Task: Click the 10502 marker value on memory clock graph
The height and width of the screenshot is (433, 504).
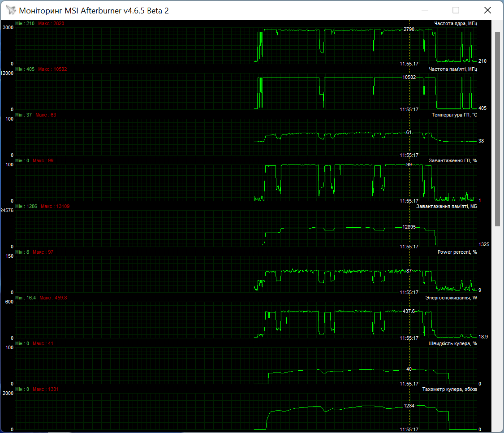Action: click(409, 77)
